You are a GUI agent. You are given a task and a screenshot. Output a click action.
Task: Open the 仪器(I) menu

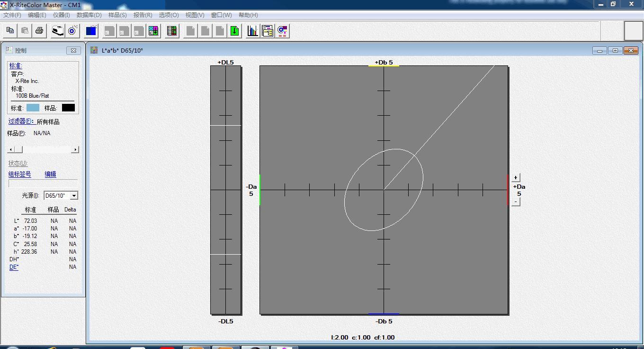[61, 15]
